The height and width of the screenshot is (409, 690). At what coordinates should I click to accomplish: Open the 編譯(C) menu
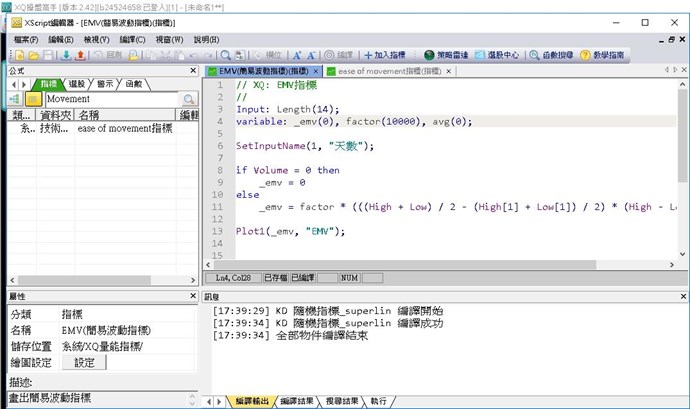coord(132,39)
